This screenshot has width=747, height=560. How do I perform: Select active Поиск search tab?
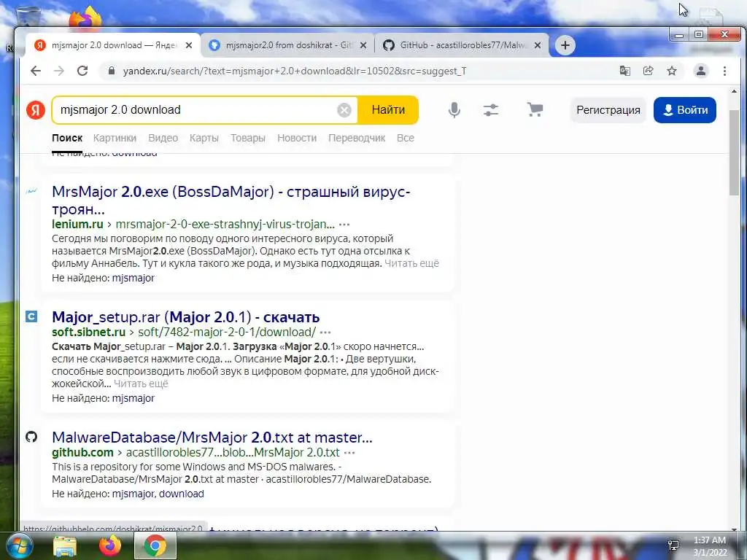pyautogui.click(x=67, y=138)
